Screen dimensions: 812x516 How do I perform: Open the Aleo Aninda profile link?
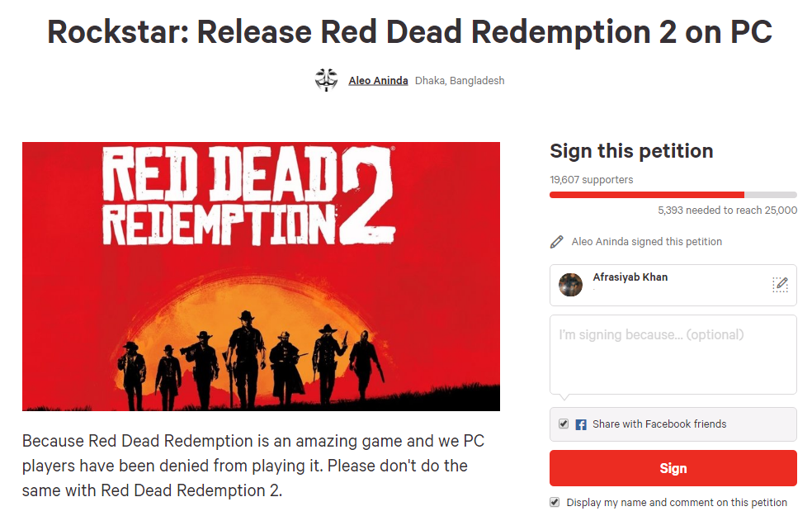point(378,80)
